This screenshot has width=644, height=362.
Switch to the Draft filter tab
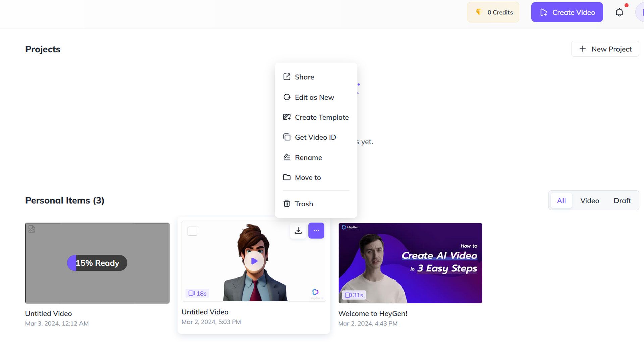[x=622, y=201]
